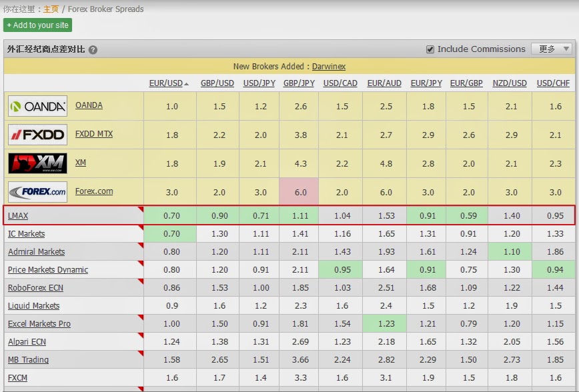Image resolution: width=579 pixels, height=392 pixels.
Task: Open the Admiral Markets broker link
Action: [x=36, y=252]
